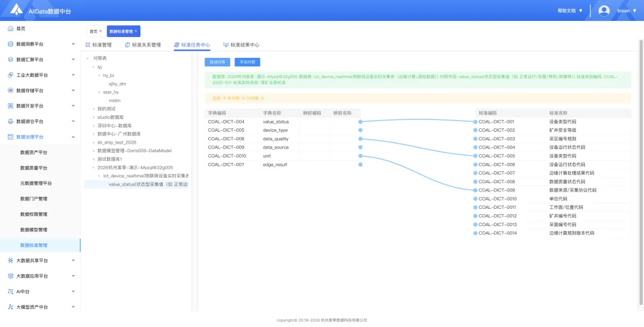Select 测试数据库1 tree item
Screen dimensions: 644x327
pos(110,159)
